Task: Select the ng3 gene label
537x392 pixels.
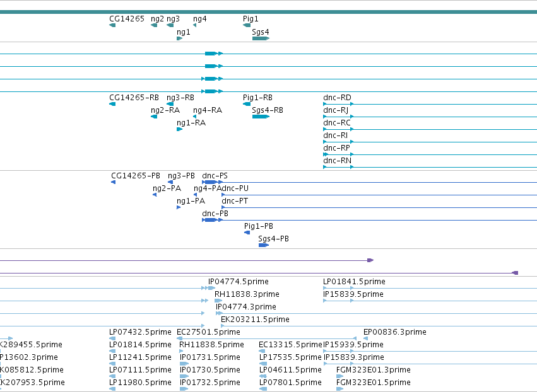Action: point(173,19)
